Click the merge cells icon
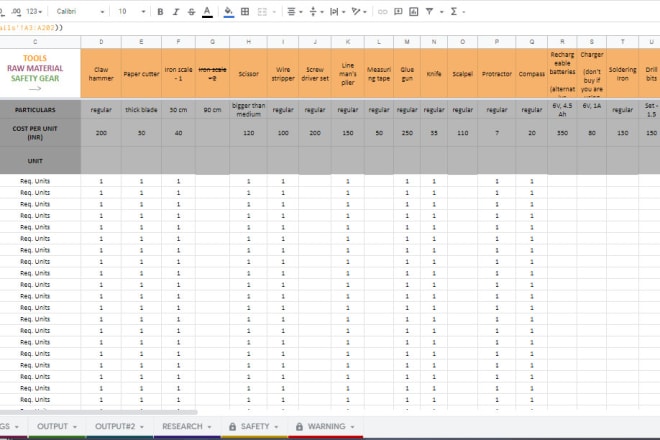Screen dimensions: 660x440 click(x=262, y=12)
